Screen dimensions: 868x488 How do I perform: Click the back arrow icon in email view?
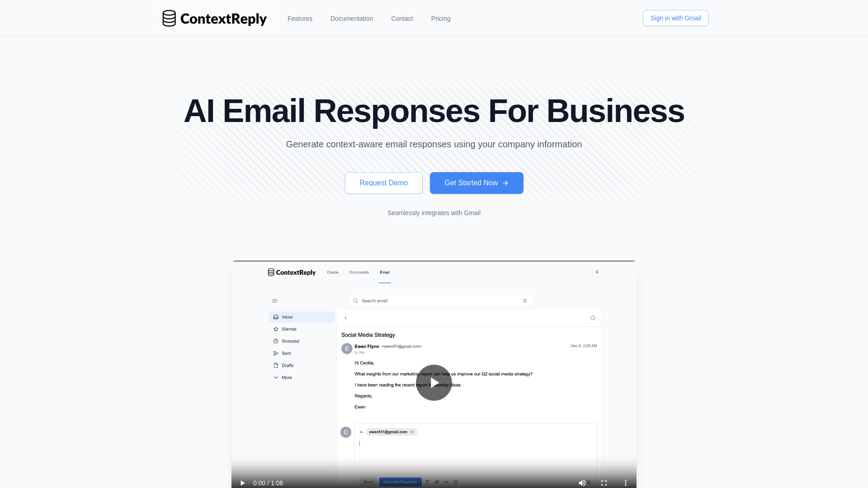pyautogui.click(x=345, y=318)
